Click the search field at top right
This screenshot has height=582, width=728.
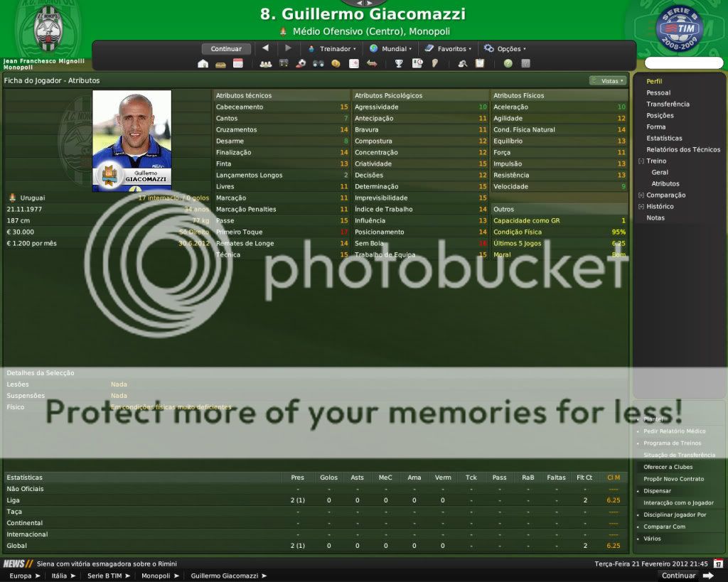click(x=683, y=63)
